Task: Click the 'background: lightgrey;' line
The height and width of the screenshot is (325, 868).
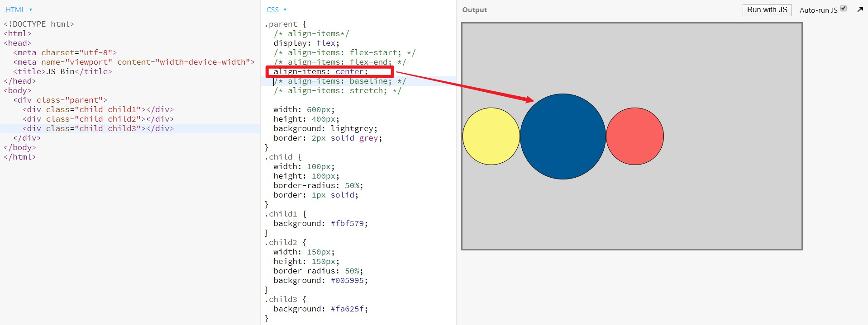Action: point(325,128)
